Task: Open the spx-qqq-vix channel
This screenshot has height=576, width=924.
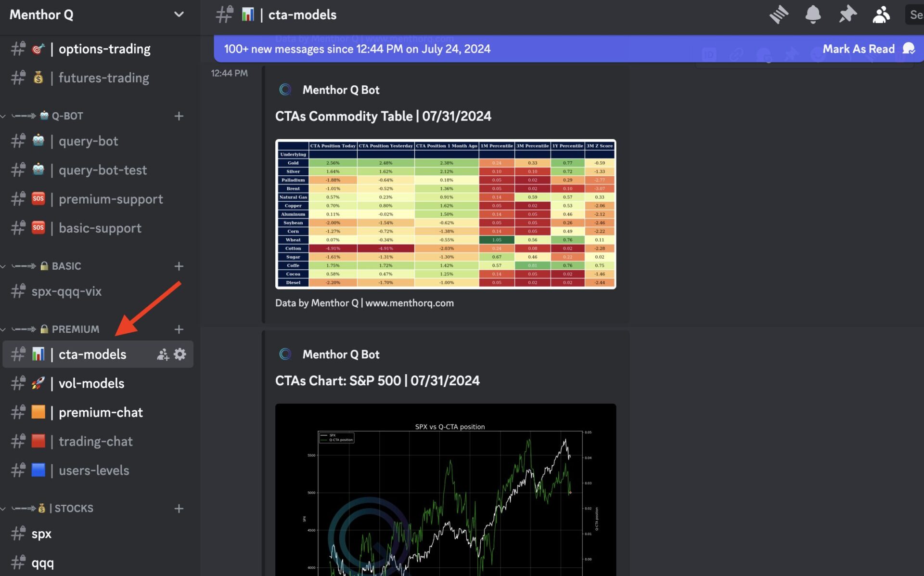Action: click(98, 291)
